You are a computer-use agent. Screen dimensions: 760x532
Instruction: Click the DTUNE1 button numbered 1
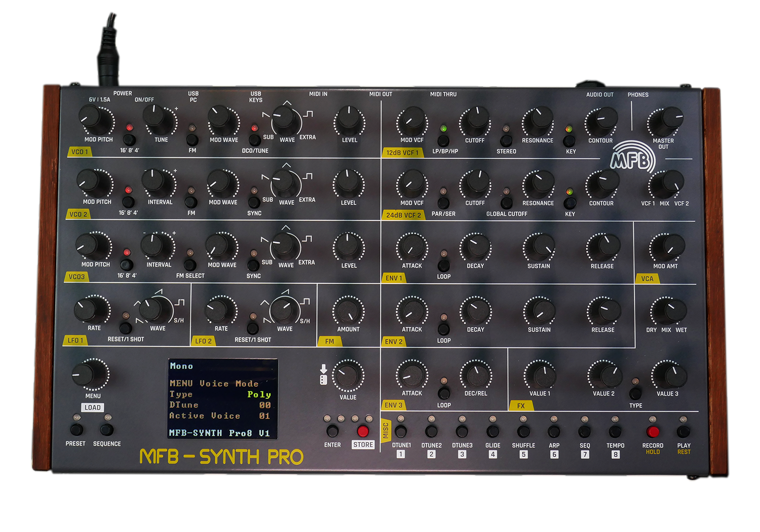coord(401,432)
